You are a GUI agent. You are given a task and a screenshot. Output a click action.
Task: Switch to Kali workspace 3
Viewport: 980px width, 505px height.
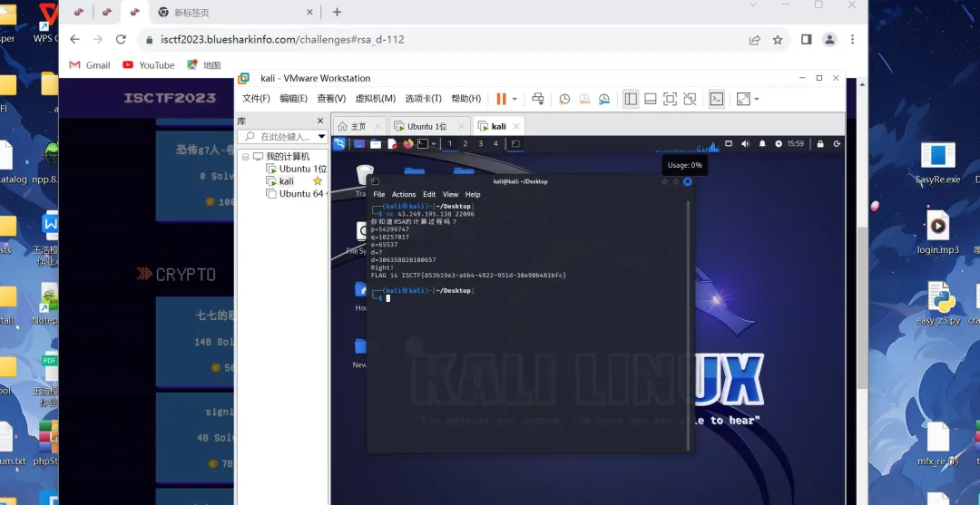(x=481, y=143)
